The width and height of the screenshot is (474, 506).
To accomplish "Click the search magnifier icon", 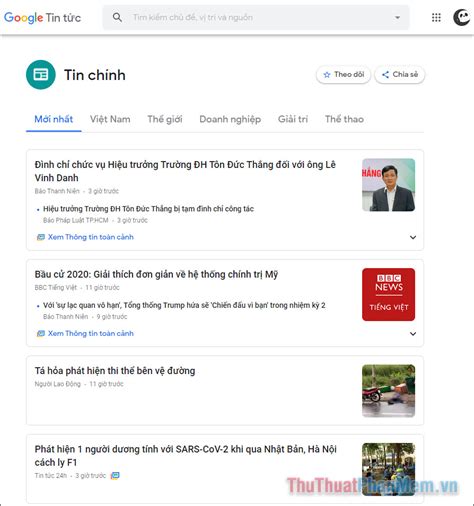I will [117, 17].
